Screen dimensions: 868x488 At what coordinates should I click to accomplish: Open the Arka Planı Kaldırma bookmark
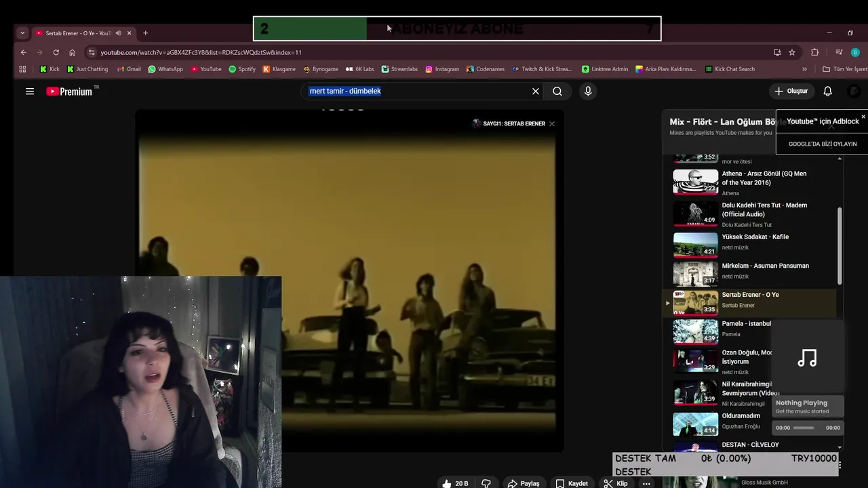[666, 69]
